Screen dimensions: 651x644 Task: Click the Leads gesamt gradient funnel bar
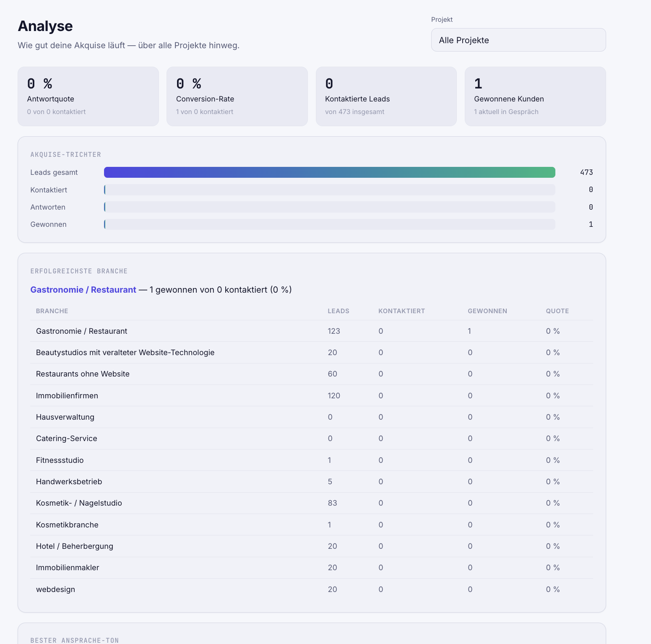330,172
